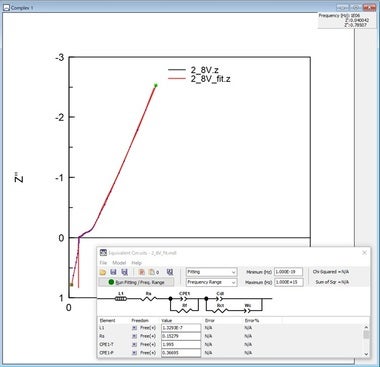Screen dimensions: 380x367
Task: Click the paste pages icon beside the 0
Action: pyautogui.click(x=152, y=272)
